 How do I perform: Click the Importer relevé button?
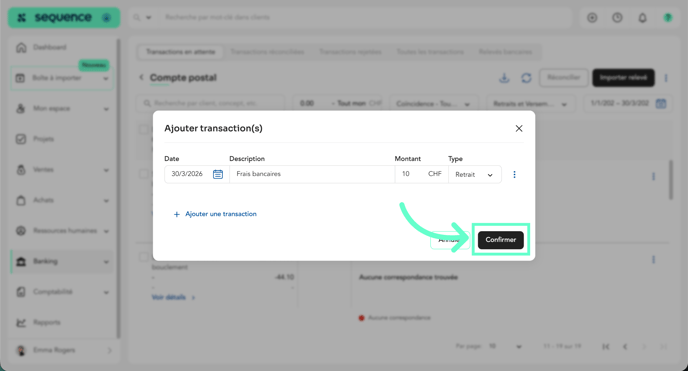[624, 78]
